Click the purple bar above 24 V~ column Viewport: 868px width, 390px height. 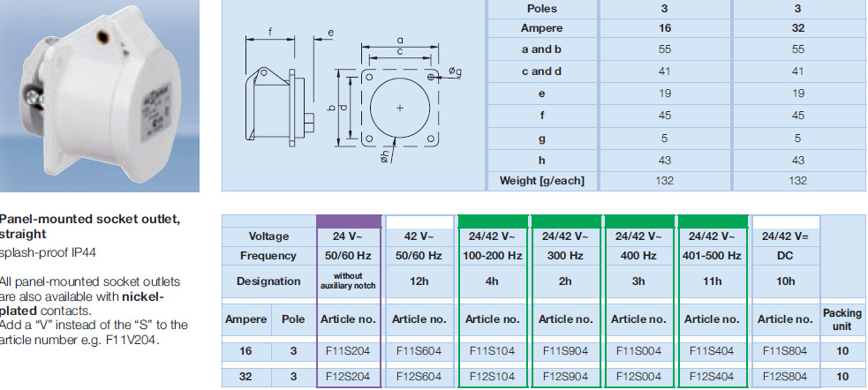pyautogui.click(x=349, y=221)
